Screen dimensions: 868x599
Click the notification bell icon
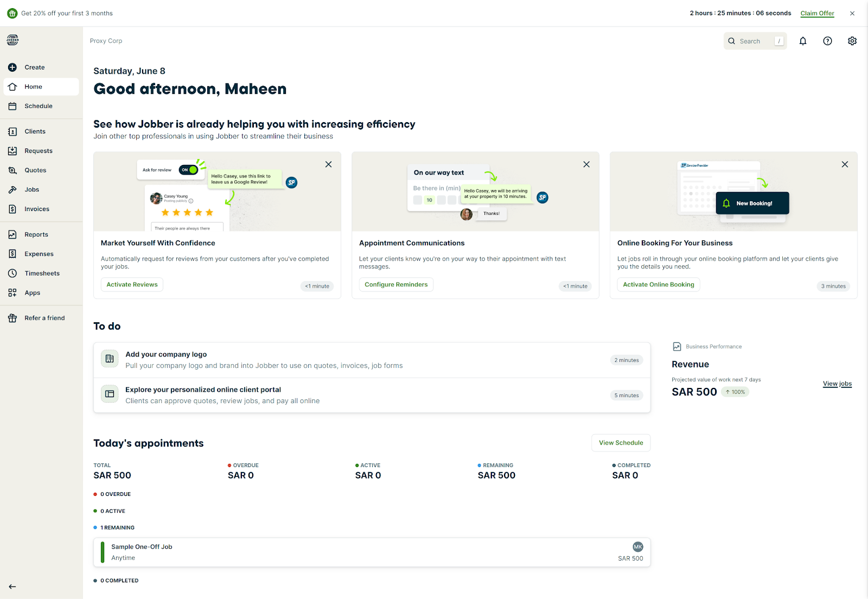tap(803, 41)
